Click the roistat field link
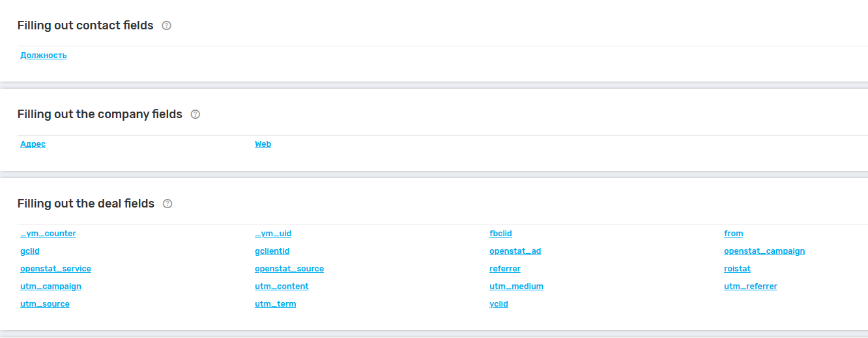This screenshot has width=868, height=338. (x=737, y=269)
